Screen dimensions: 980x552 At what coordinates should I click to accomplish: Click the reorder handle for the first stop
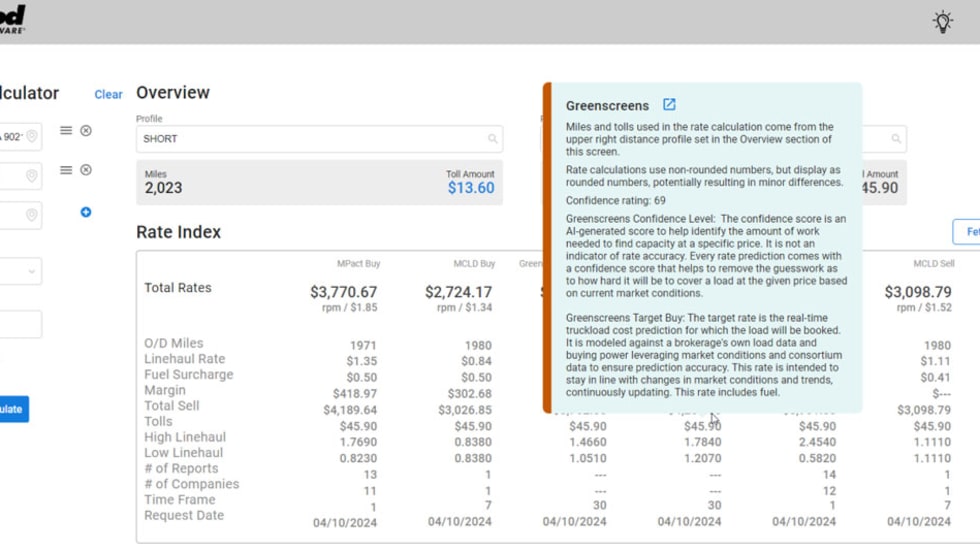[66, 131]
